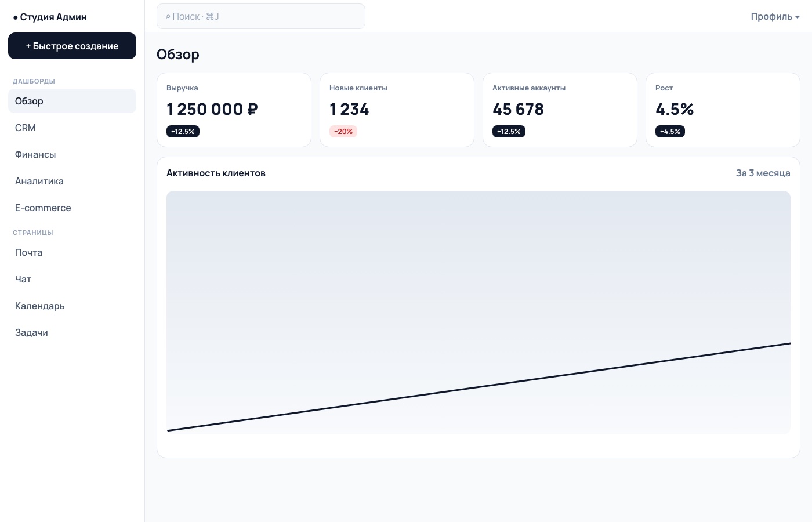Open the Чат page
812x522 pixels.
click(72, 279)
